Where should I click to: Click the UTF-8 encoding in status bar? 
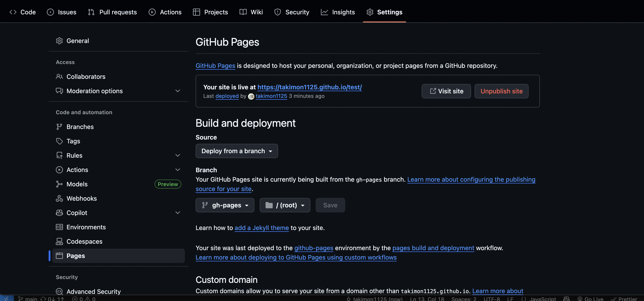pyautogui.click(x=492, y=299)
